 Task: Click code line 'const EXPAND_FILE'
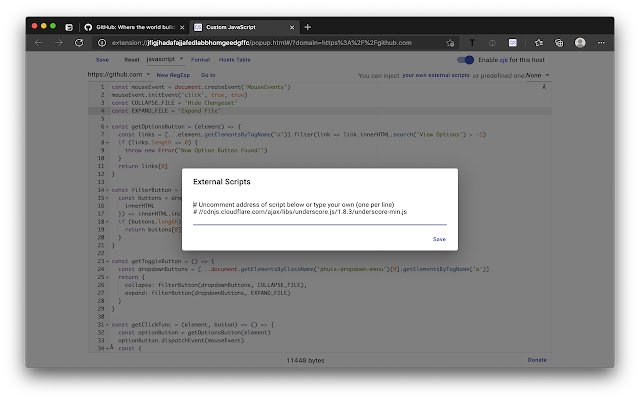click(x=166, y=111)
